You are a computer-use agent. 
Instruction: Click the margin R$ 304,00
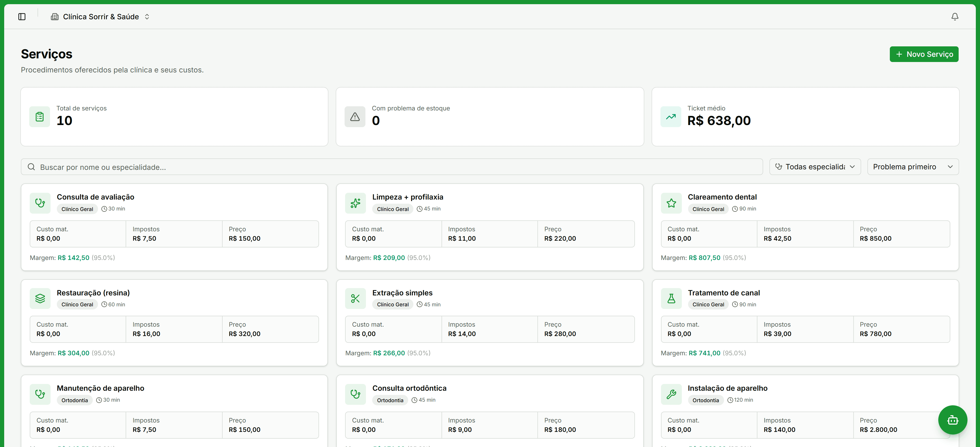pos(73,353)
